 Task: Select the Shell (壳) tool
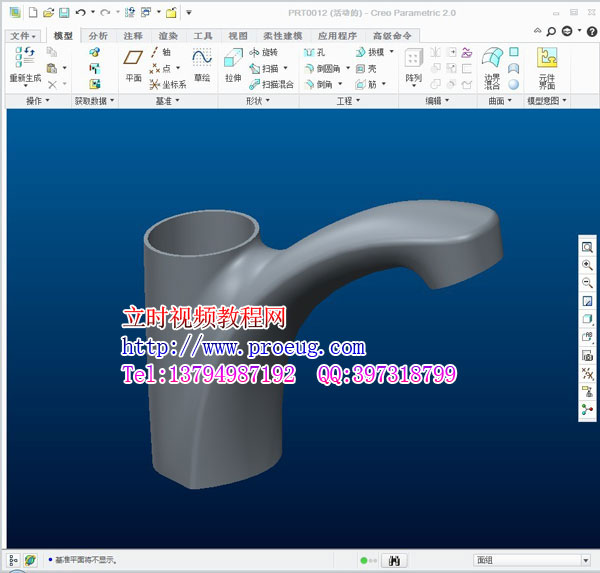click(366, 69)
